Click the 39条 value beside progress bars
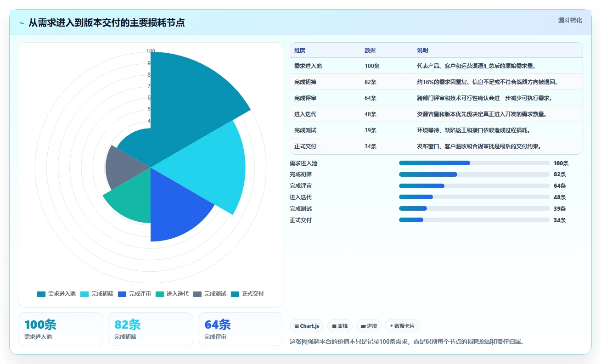Screen dimensions: 601x364 point(560,209)
